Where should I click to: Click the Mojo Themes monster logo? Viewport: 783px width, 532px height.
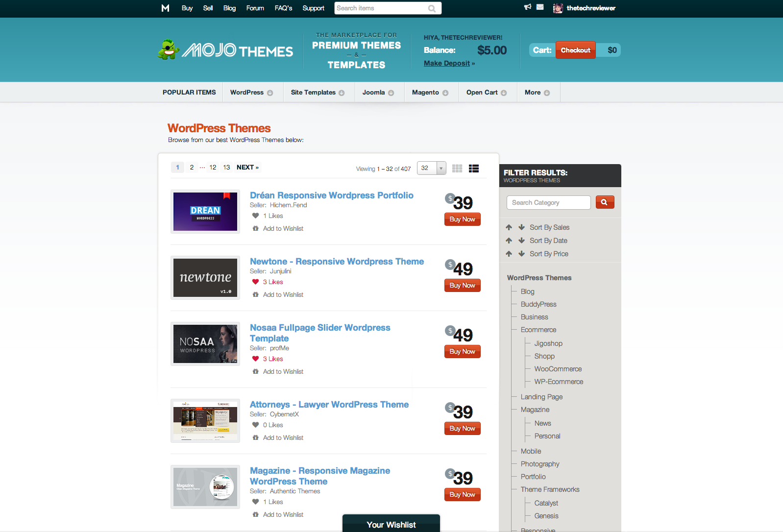point(168,49)
